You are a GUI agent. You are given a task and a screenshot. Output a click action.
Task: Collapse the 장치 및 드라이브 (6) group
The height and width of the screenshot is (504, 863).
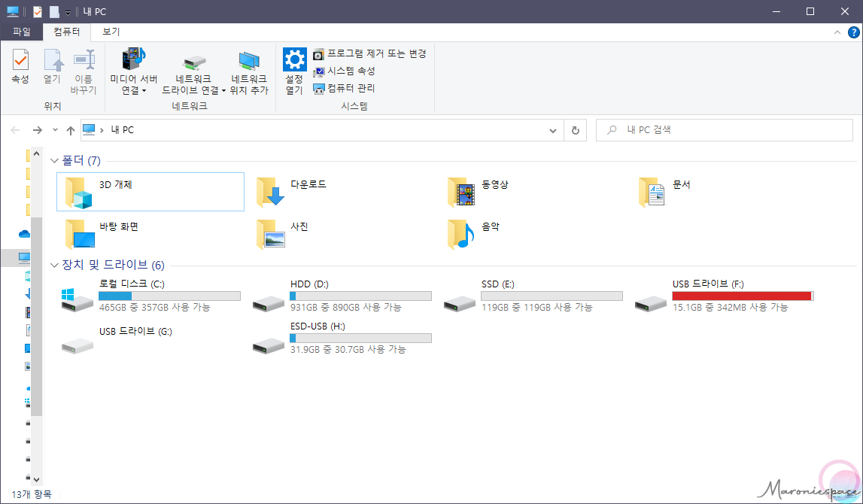[54, 266]
